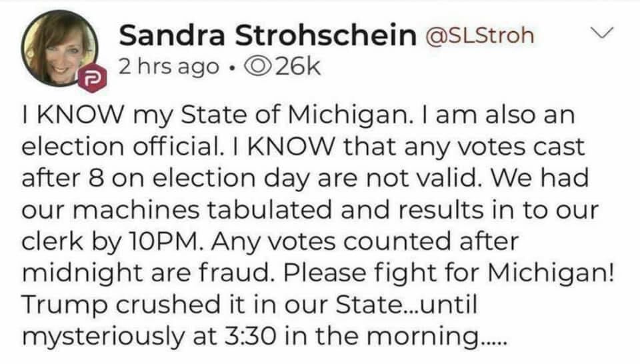The height and width of the screenshot is (364, 640).
Task: Click the phrase "election official"
Action: (x=122, y=147)
